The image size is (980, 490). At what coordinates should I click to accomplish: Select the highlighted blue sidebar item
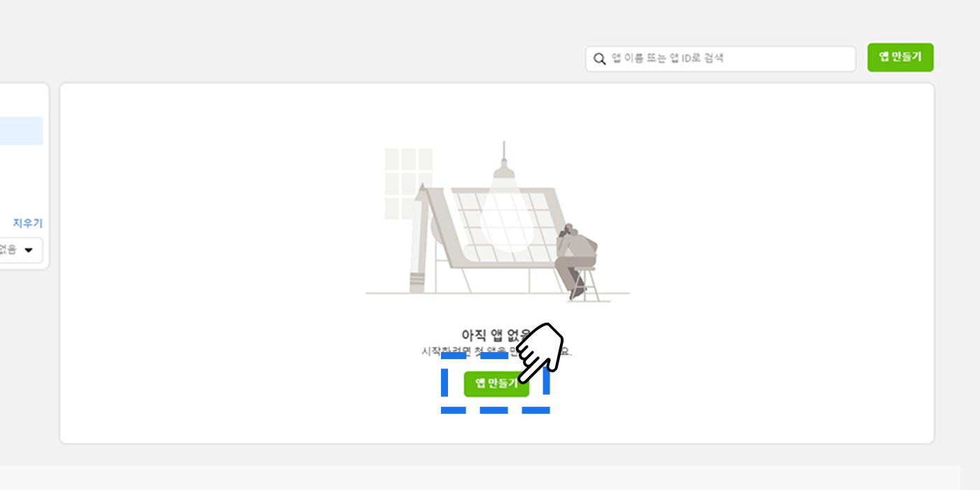[21, 131]
